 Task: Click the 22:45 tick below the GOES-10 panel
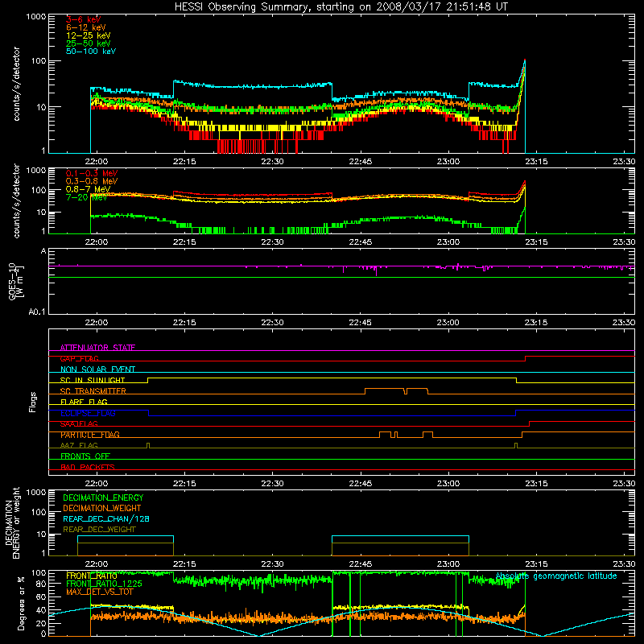coord(360,323)
